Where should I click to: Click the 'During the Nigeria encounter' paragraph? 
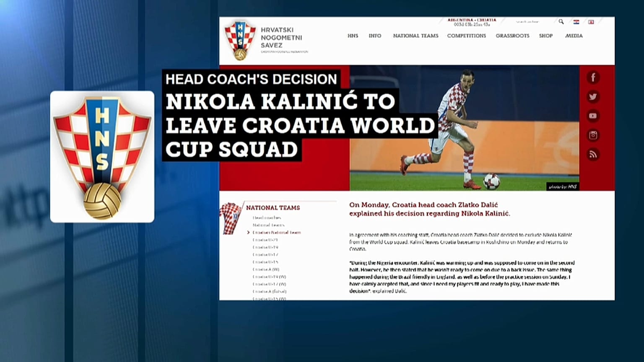pos(462,277)
